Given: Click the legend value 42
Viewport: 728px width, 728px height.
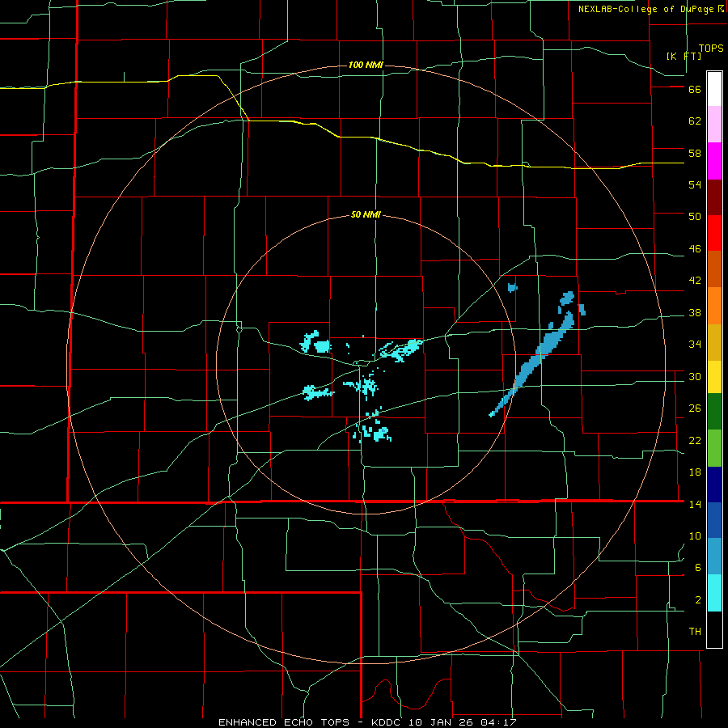Looking at the screenshot, I should (695, 281).
